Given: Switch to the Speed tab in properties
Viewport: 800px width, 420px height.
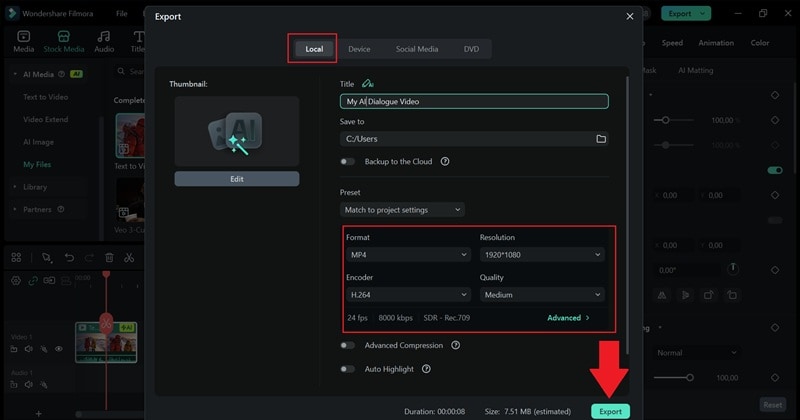Looking at the screenshot, I should [672, 43].
